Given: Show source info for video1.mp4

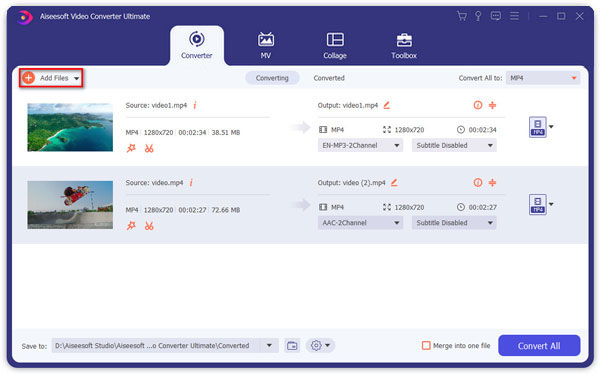Looking at the screenshot, I should 195,105.
